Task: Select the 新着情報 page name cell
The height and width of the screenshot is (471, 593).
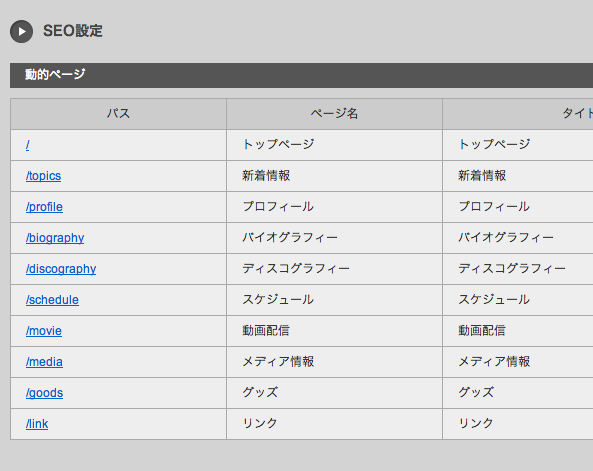Action: pyautogui.click(x=334, y=176)
